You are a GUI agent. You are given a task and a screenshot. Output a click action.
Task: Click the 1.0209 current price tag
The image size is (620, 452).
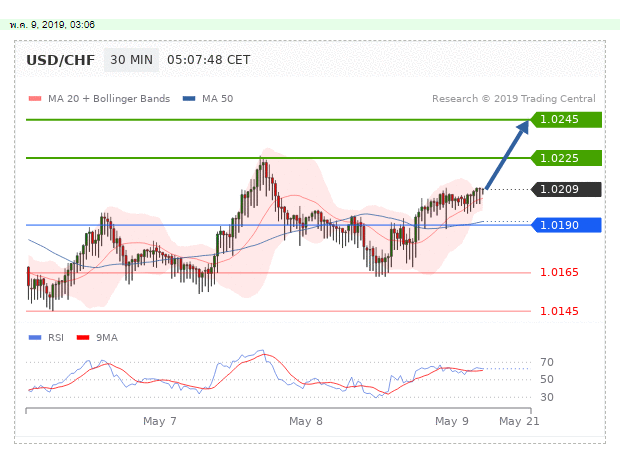tap(566, 189)
